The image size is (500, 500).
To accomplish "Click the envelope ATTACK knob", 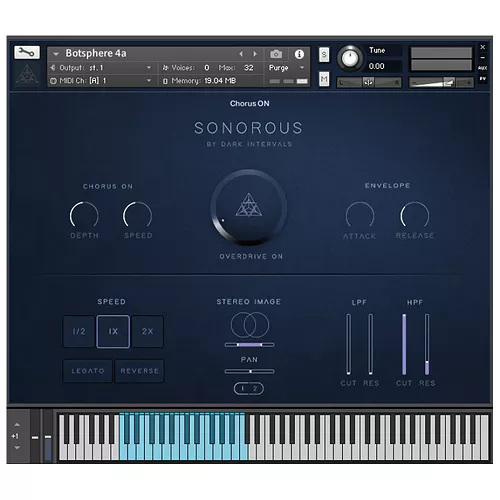I will click(x=360, y=216).
